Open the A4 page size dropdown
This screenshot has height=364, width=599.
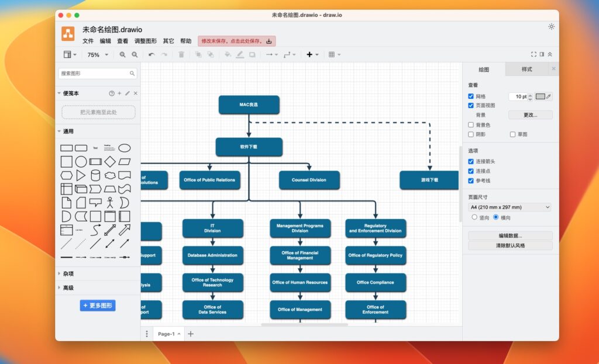510,207
